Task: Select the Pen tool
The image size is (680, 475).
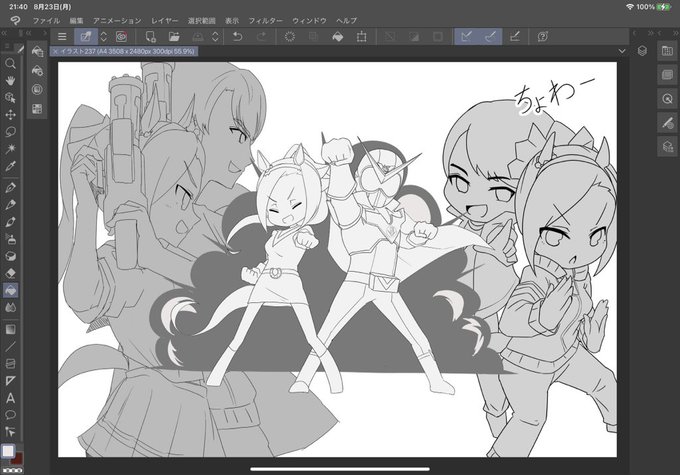Action: pos(10,188)
